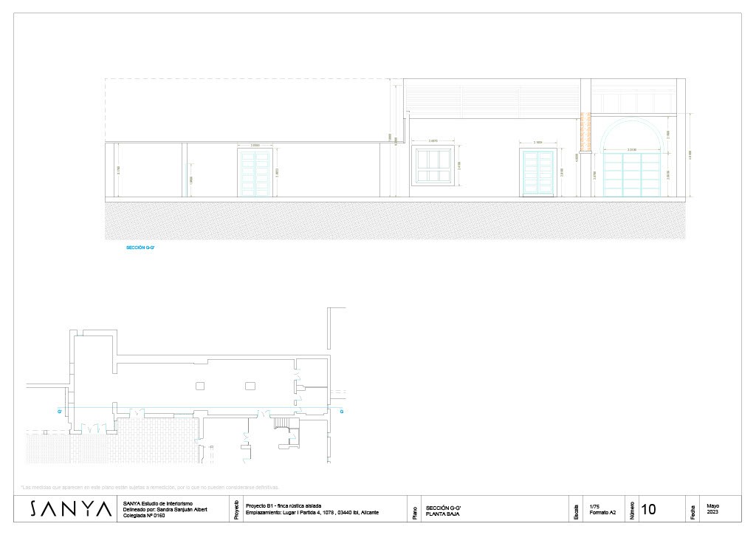The image size is (756, 535).
Task: Select the left square pillar in the floor plan
Action: 200,385
